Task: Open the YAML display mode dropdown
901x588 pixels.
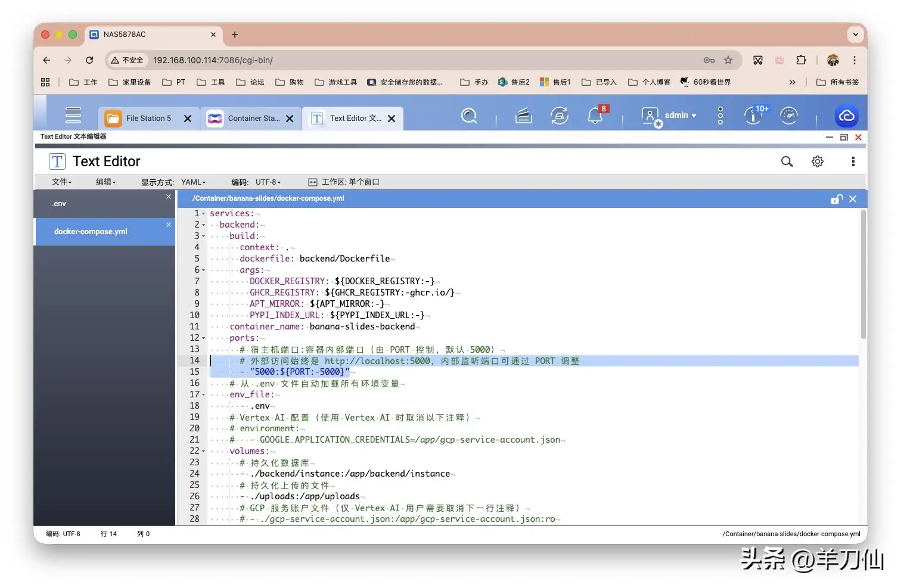Action: tap(193, 182)
